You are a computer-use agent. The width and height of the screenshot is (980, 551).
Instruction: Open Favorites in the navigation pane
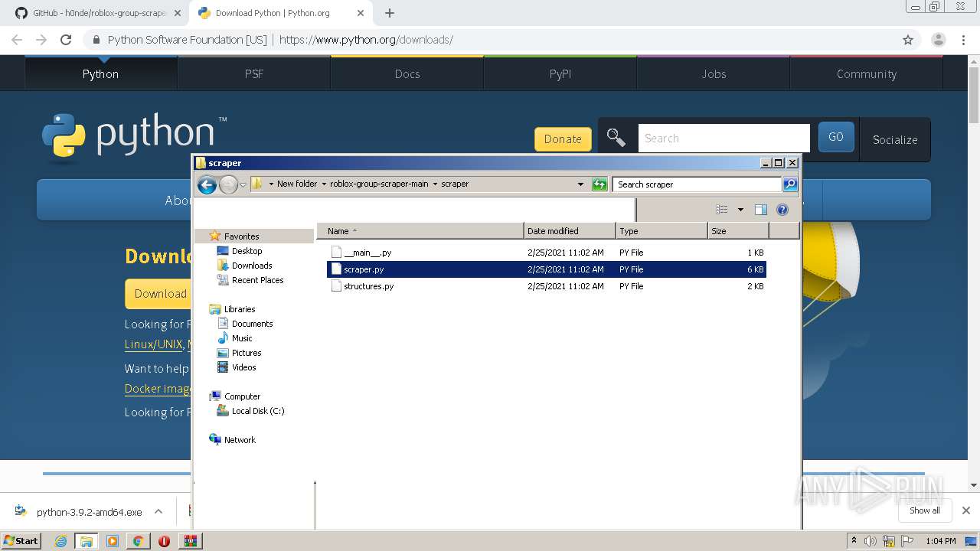[x=241, y=236]
